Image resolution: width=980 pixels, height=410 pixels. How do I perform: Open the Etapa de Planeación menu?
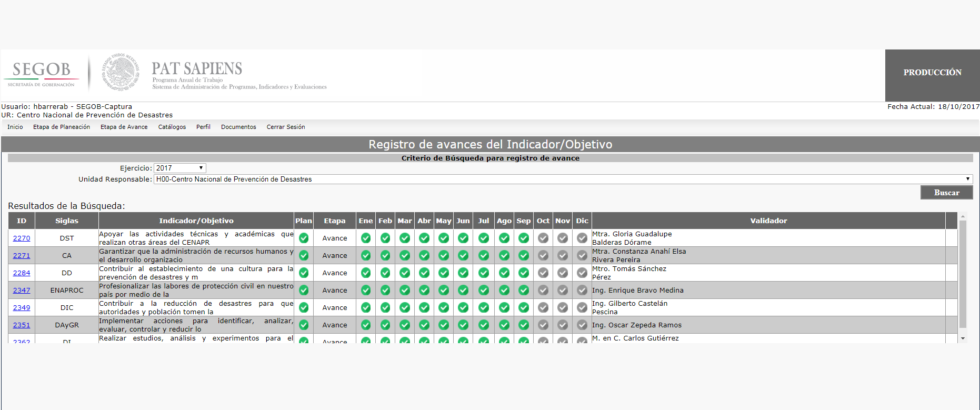pyautogui.click(x=62, y=127)
